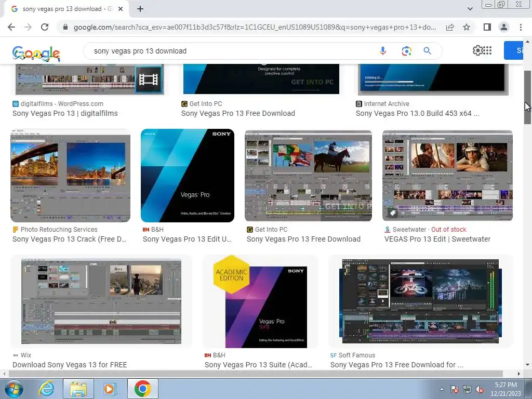View site info lock icon

pyautogui.click(x=65, y=27)
